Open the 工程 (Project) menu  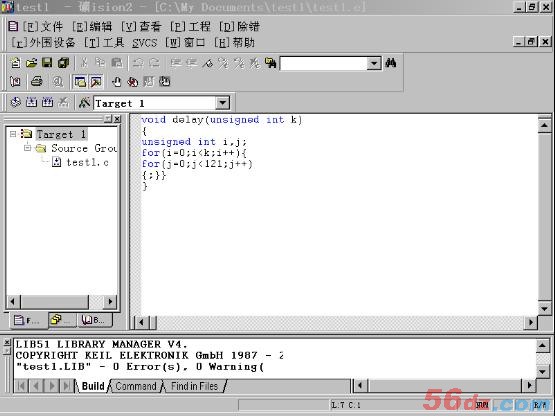tap(190, 27)
